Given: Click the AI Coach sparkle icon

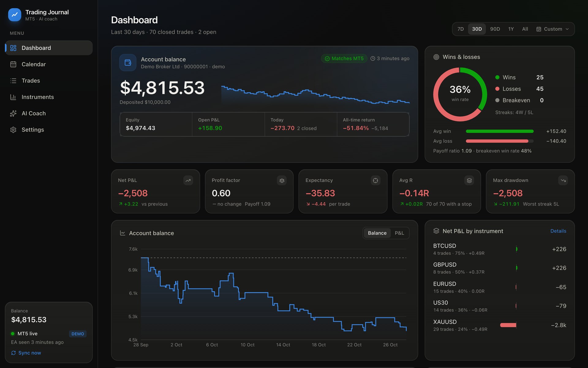Looking at the screenshot, I should 13,113.
